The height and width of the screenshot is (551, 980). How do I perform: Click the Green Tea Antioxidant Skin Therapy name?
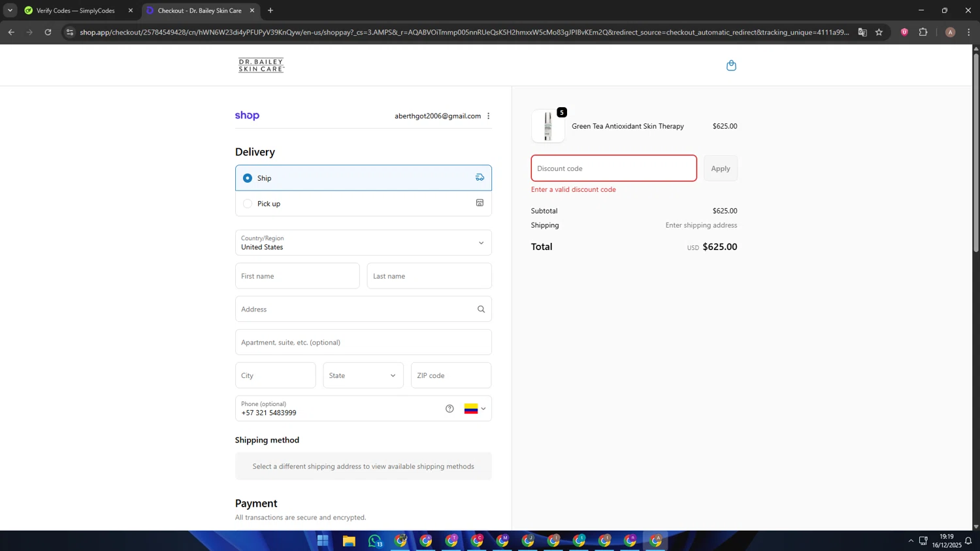click(x=628, y=126)
